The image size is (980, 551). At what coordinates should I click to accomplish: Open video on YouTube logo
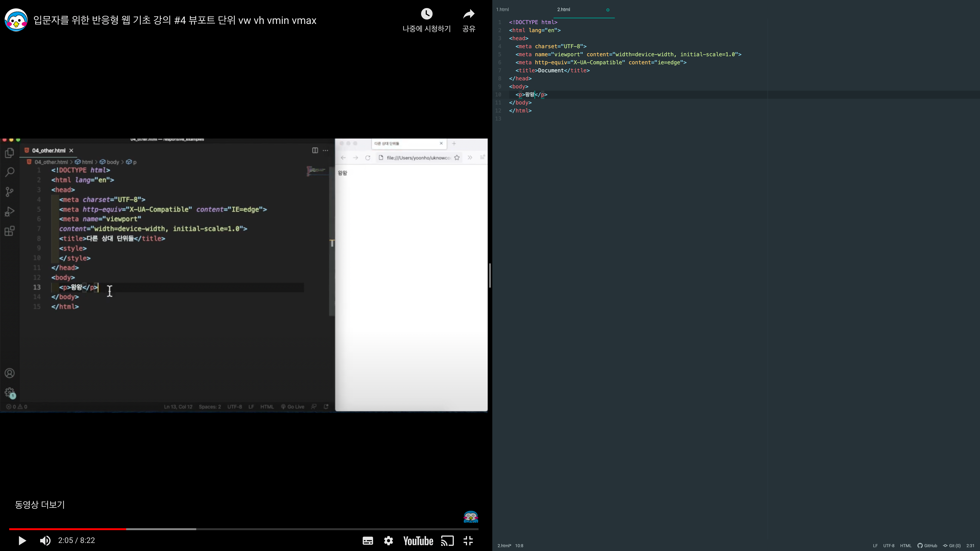click(x=418, y=541)
